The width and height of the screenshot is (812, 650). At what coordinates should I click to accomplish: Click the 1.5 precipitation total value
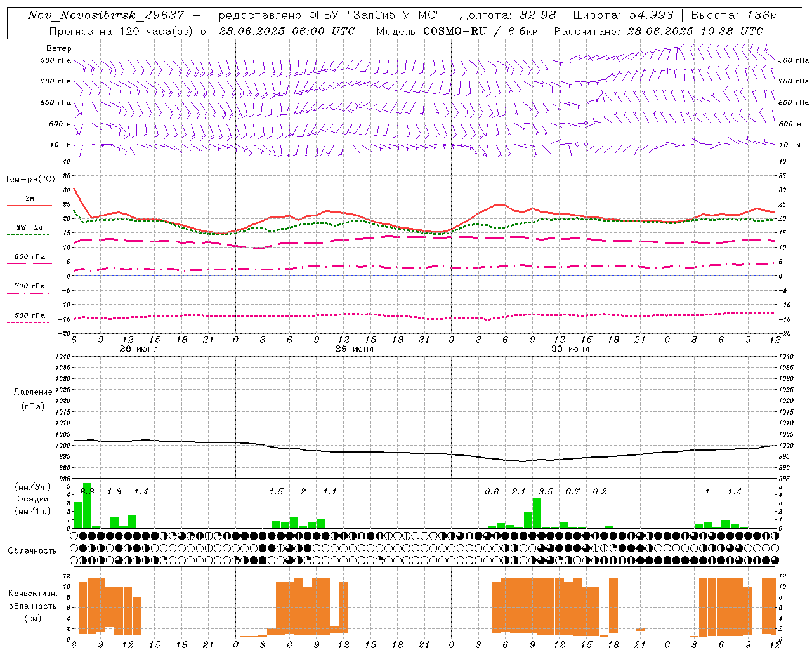click(276, 492)
